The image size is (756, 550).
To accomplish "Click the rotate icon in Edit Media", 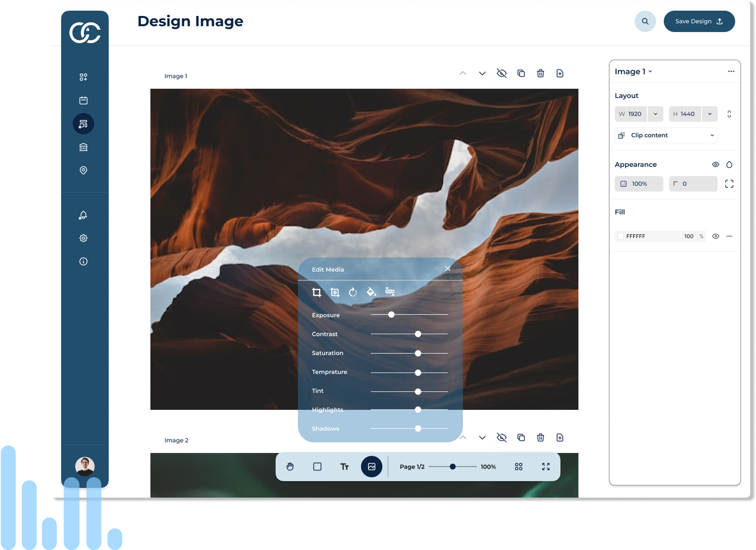I will pos(353,292).
